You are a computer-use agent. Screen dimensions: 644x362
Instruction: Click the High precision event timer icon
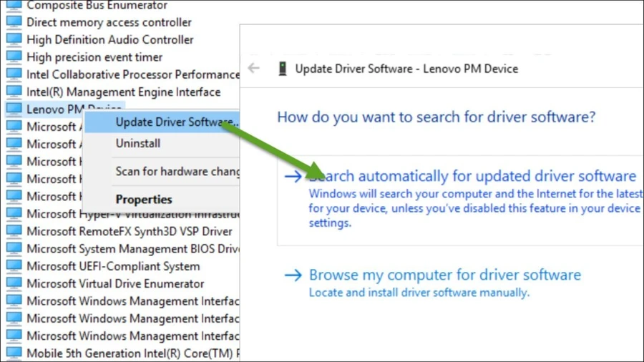click(14, 57)
